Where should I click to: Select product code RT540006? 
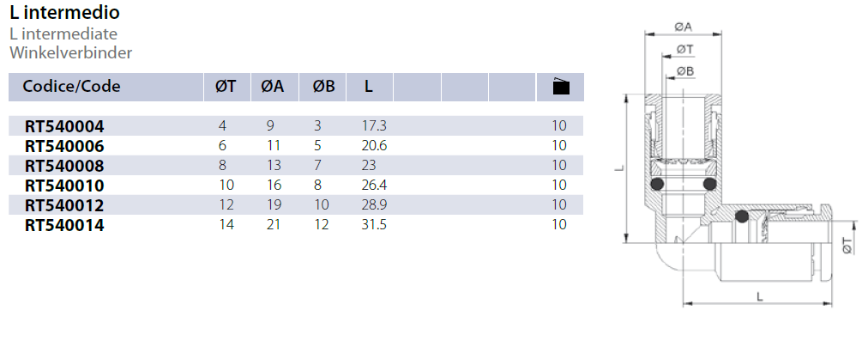64,146
